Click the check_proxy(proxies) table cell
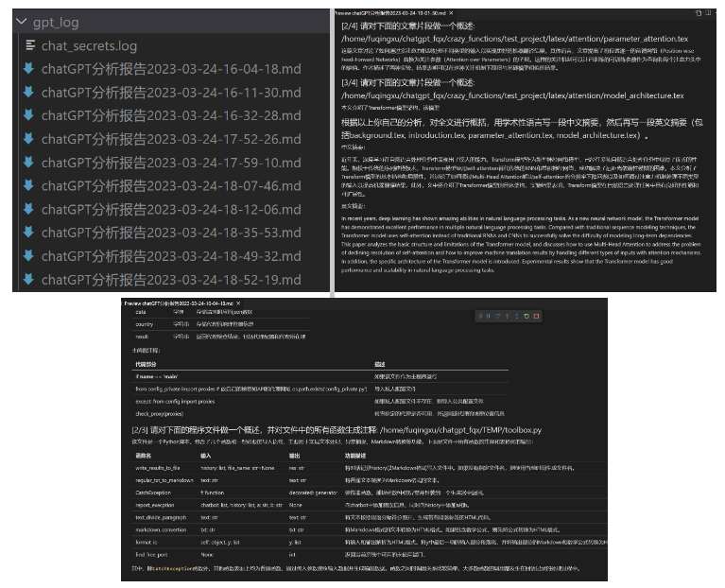Viewport: 725px width, 588px height. pyautogui.click(x=159, y=414)
